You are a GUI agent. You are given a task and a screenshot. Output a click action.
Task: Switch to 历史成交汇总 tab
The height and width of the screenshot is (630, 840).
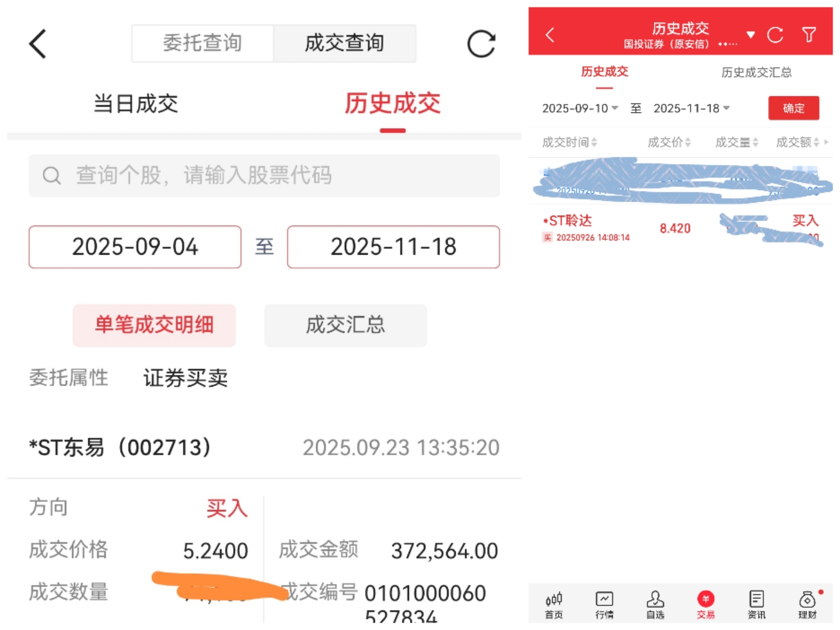(756, 72)
